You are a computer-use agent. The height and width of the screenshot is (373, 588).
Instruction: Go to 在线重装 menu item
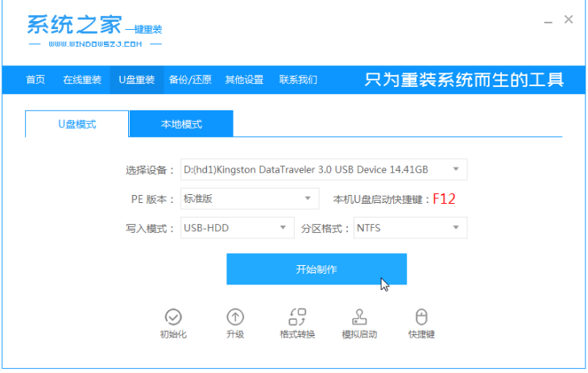pos(82,80)
